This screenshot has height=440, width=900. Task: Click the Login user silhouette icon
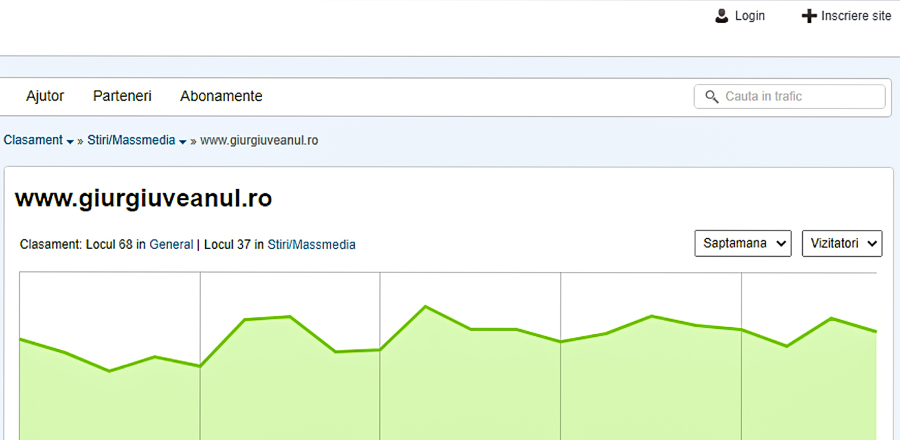tap(722, 16)
